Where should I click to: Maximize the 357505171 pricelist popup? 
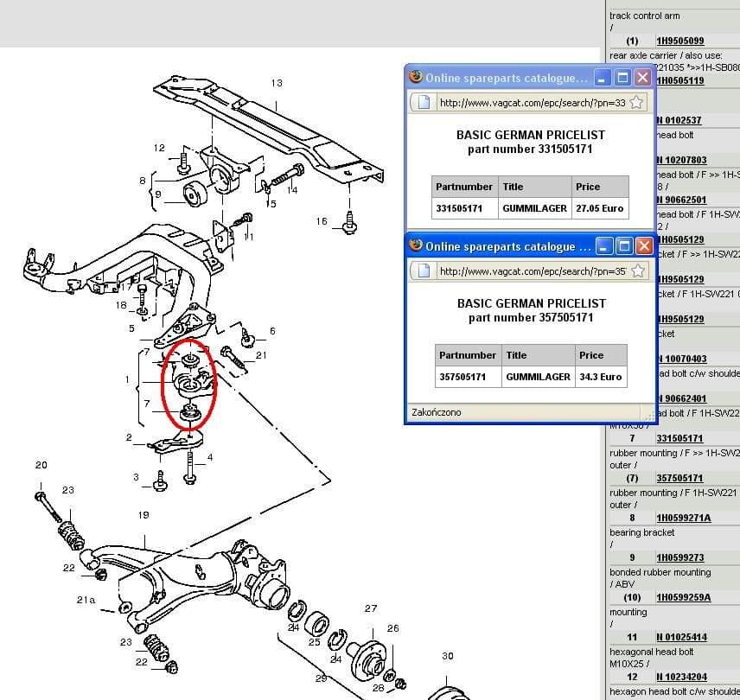pyautogui.click(x=624, y=246)
